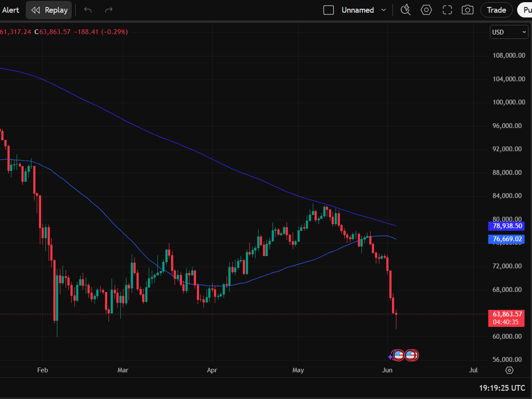This screenshot has width=532, height=399.
Task: Undo the last chart action
Action: tap(88, 10)
